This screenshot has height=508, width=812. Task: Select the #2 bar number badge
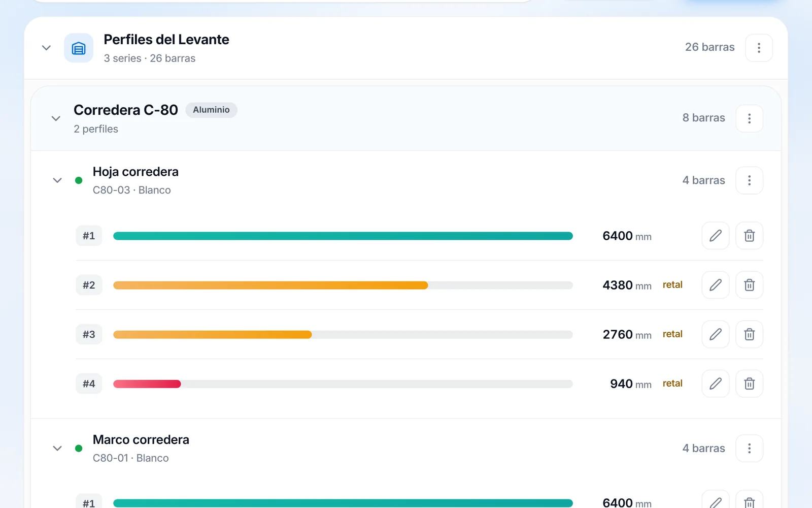(x=89, y=285)
